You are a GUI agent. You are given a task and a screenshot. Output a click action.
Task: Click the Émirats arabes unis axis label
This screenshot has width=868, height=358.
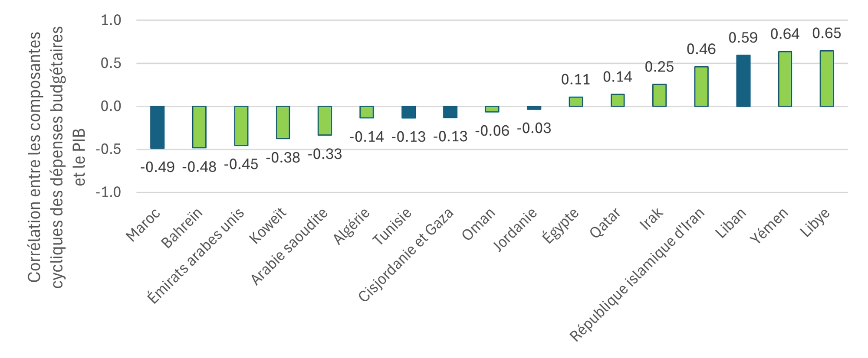(x=196, y=256)
